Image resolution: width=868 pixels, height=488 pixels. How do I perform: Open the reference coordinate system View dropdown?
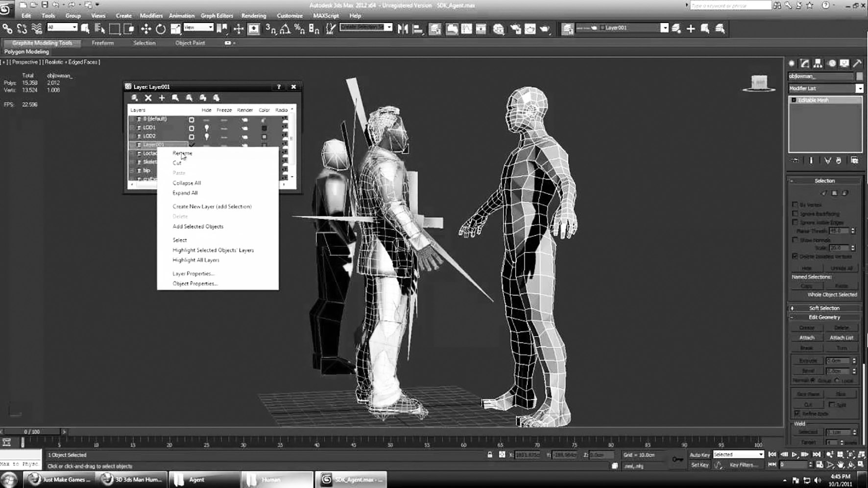coord(198,28)
